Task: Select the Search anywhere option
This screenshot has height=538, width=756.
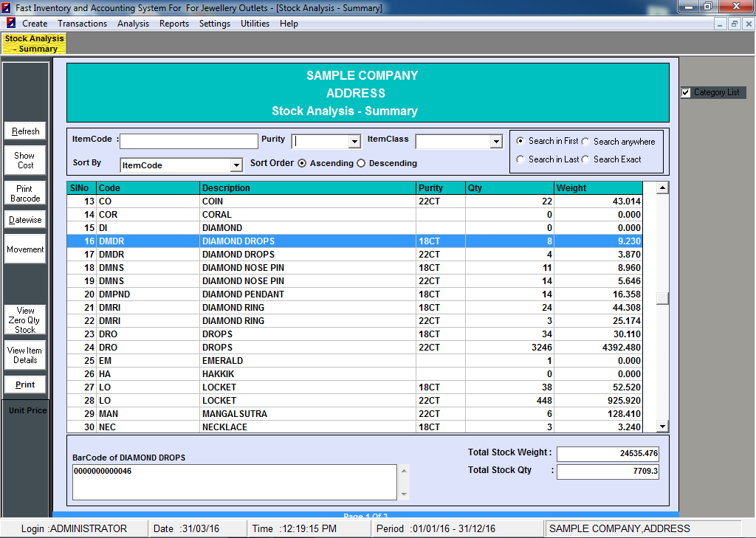Action: (585, 142)
